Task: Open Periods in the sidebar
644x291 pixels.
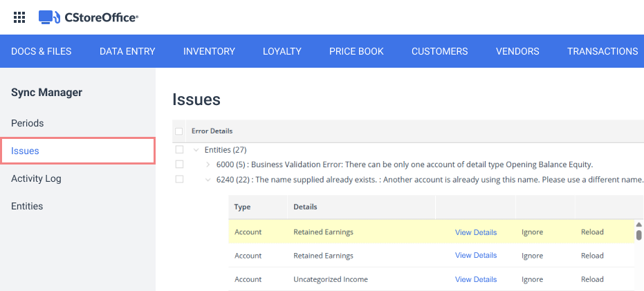Action: pyautogui.click(x=28, y=123)
